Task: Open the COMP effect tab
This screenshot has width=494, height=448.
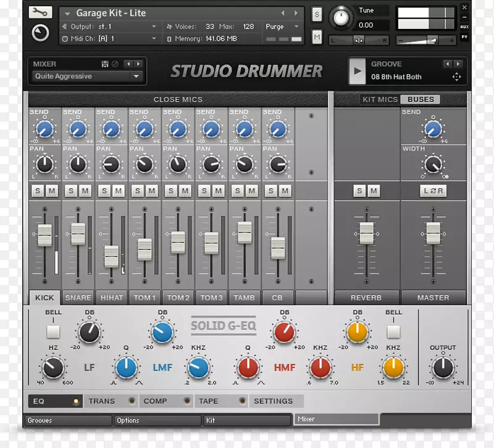Action: pyautogui.click(x=156, y=401)
